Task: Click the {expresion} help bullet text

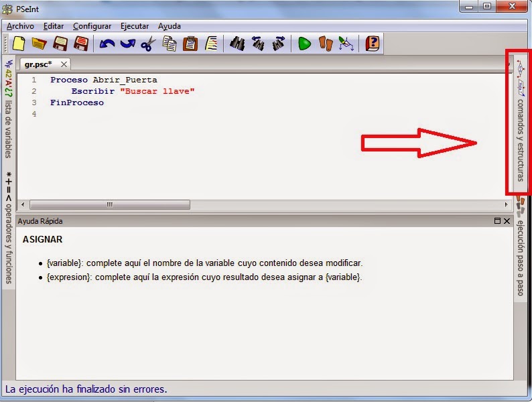Action: coord(204,277)
